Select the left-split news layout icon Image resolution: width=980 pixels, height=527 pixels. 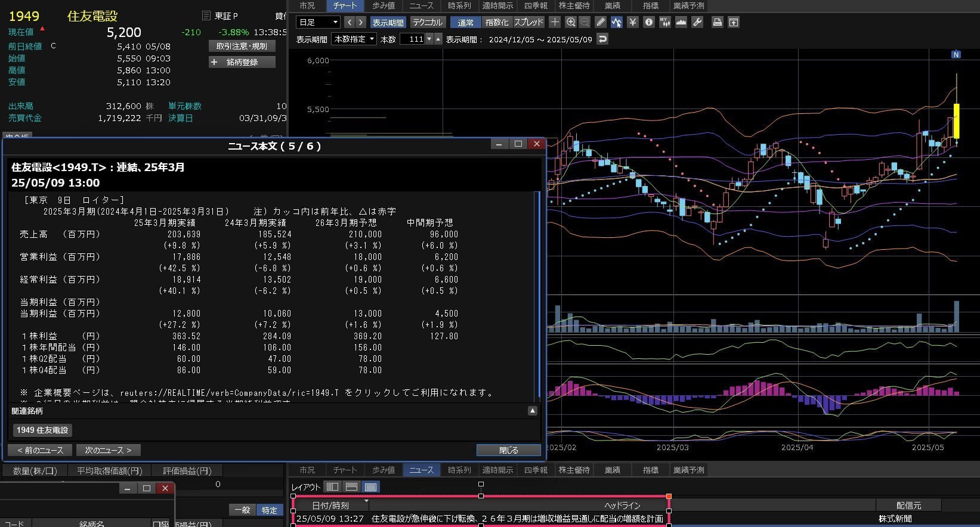point(332,487)
